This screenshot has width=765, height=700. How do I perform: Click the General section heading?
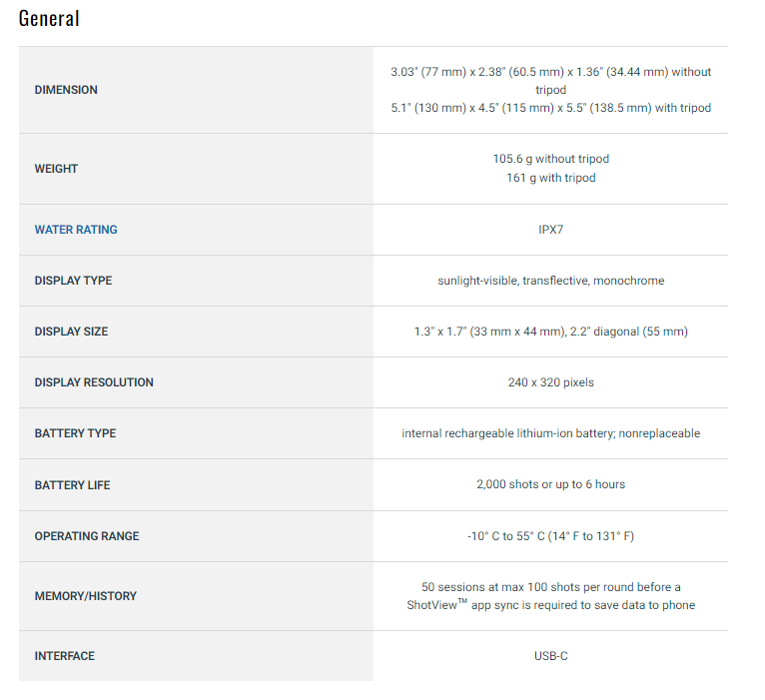click(49, 18)
